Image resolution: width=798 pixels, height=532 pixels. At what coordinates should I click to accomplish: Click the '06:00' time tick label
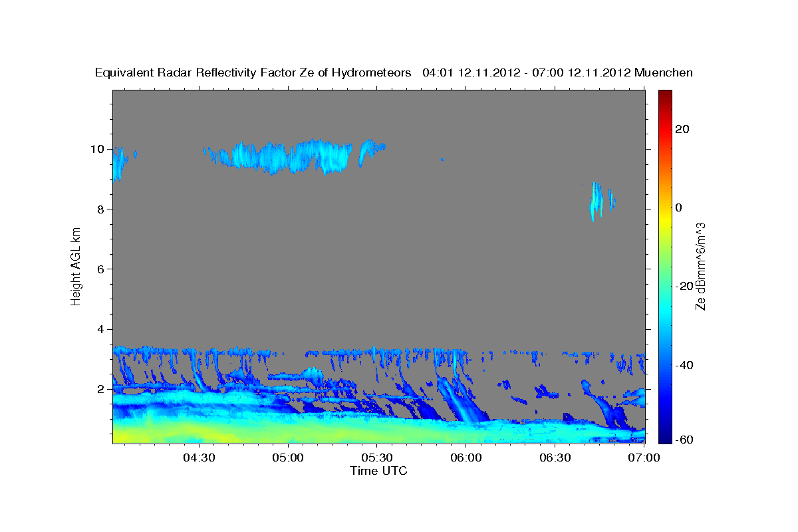pyautogui.click(x=466, y=458)
